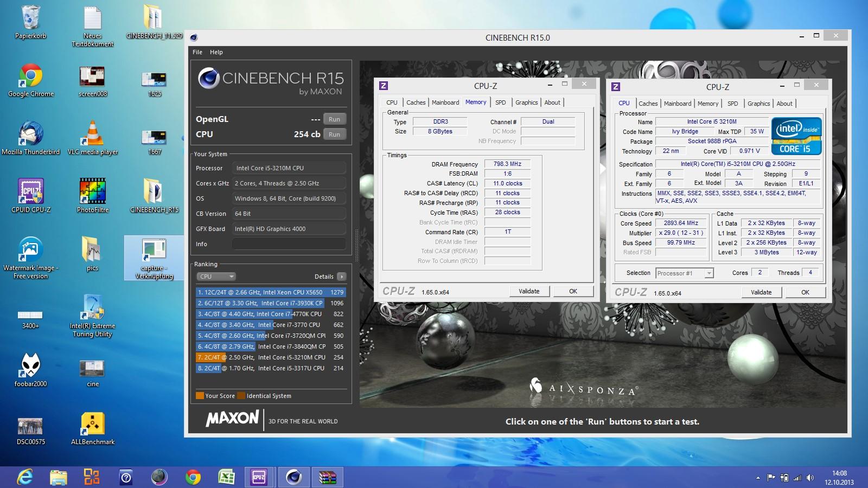This screenshot has height=488, width=868.
Task: Open Cinebench Help menu
Action: [216, 52]
